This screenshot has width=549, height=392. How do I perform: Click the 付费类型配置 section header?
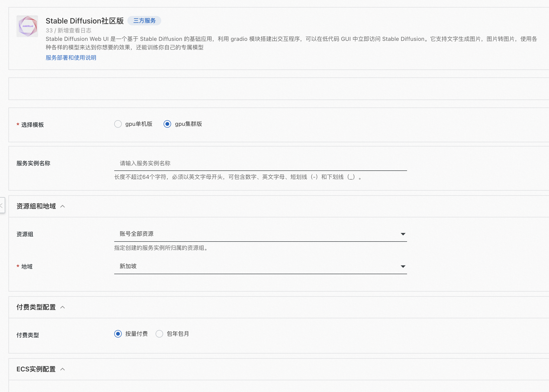36,307
